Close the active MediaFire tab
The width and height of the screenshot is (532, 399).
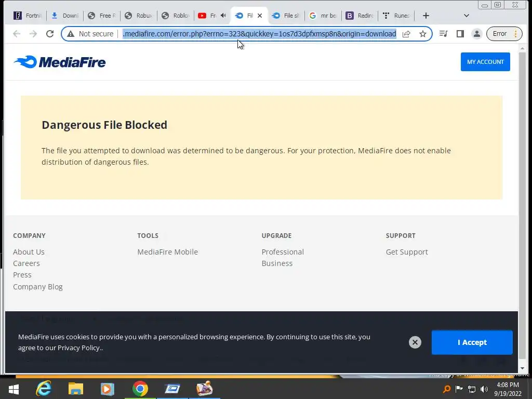260,15
